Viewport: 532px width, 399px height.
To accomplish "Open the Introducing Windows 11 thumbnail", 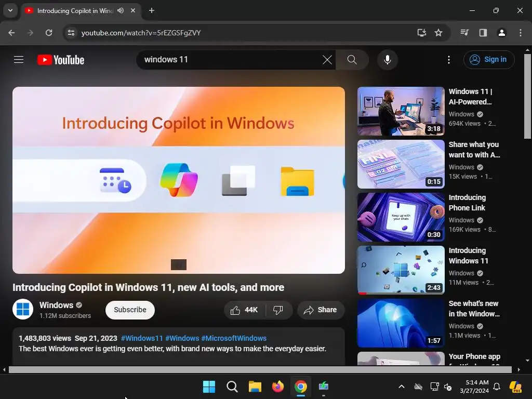I will (401, 270).
